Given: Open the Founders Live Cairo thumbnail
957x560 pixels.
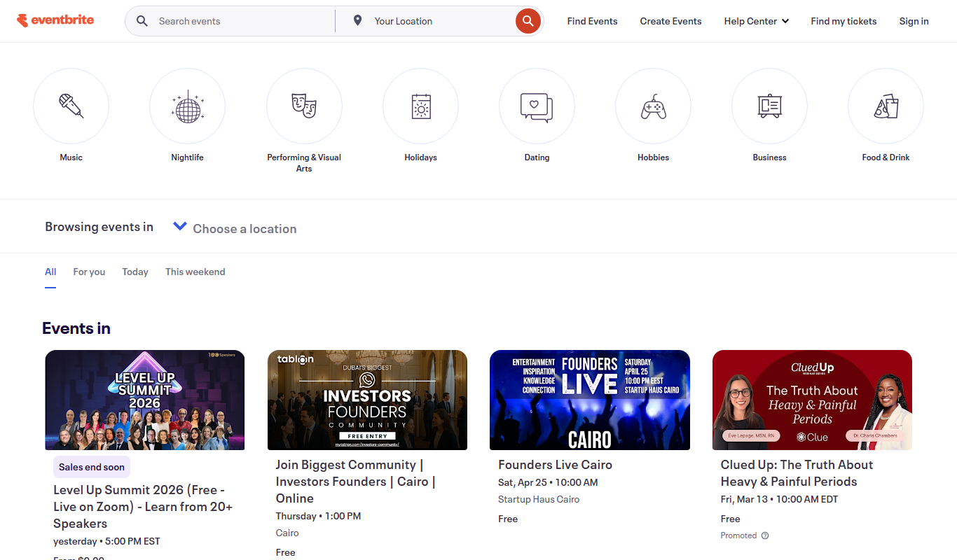Looking at the screenshot, I should (x=590, y=400).
